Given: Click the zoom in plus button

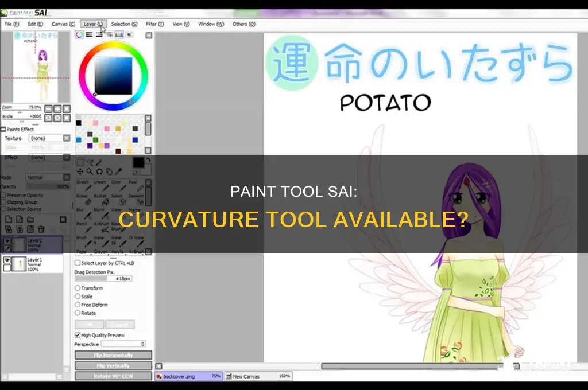Looking at the screenshot, I should coord(57,108).
